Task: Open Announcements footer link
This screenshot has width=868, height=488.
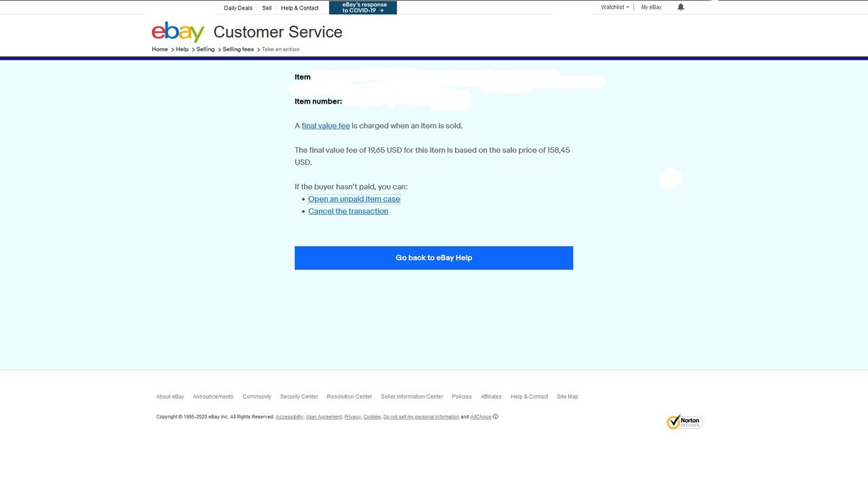Action: coord(213,397)
